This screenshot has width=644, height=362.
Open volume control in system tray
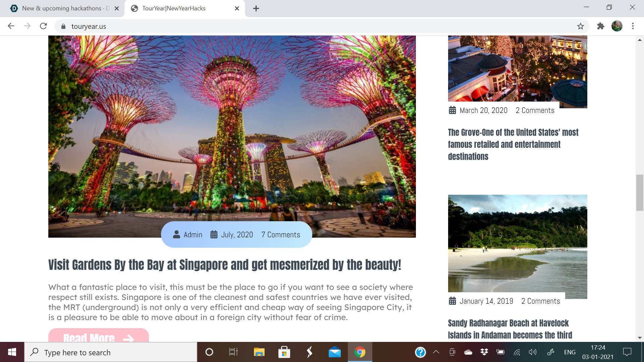[x=532, y=352]
